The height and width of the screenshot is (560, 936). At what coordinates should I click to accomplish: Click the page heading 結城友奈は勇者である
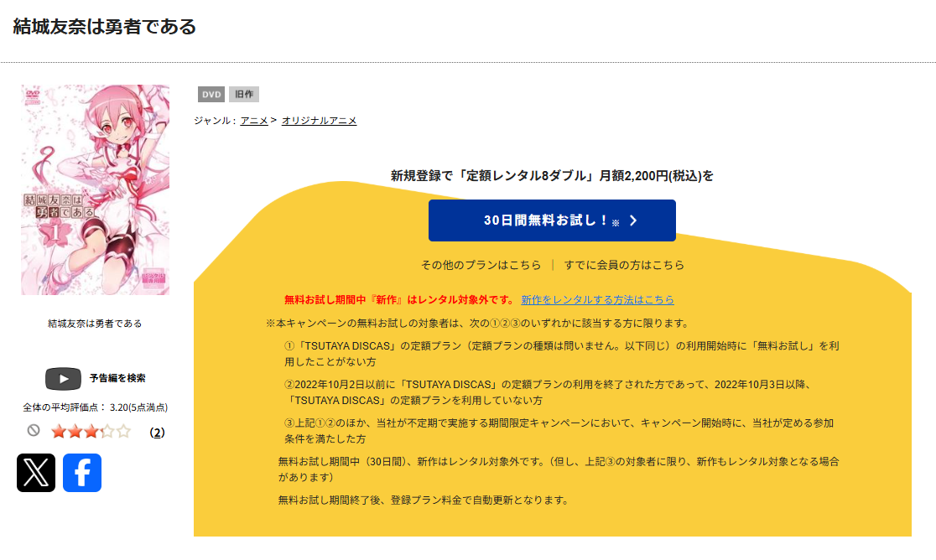(x=105, y=26)
